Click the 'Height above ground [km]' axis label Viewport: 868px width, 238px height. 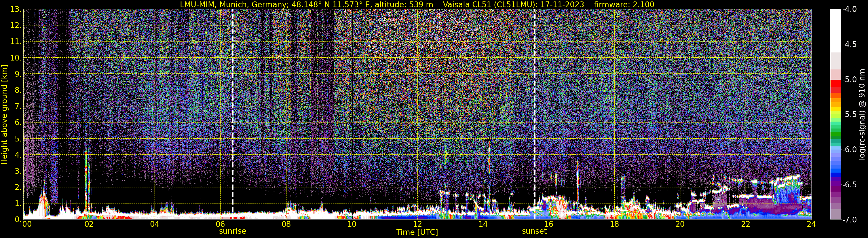[4, 115]
